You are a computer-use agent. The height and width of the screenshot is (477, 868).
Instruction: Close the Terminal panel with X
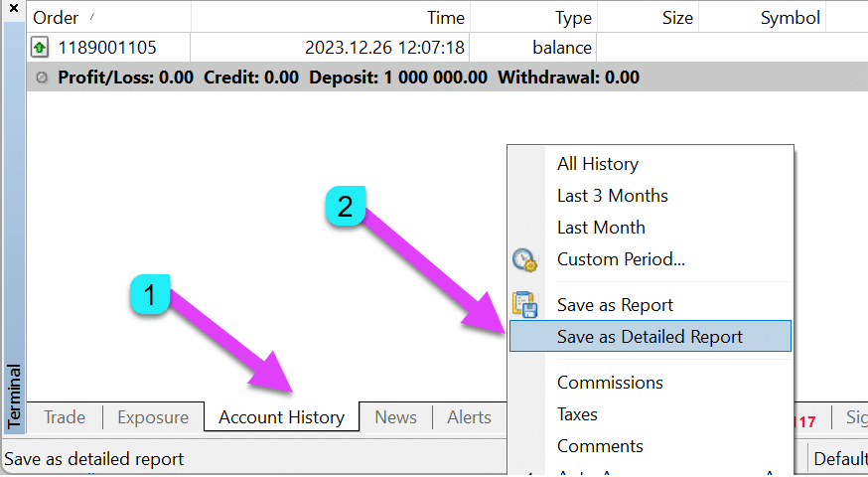[x=13, y=9]
